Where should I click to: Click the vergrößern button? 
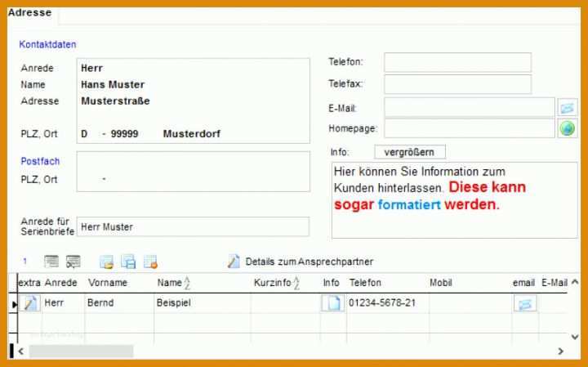(x=410, y=152)
